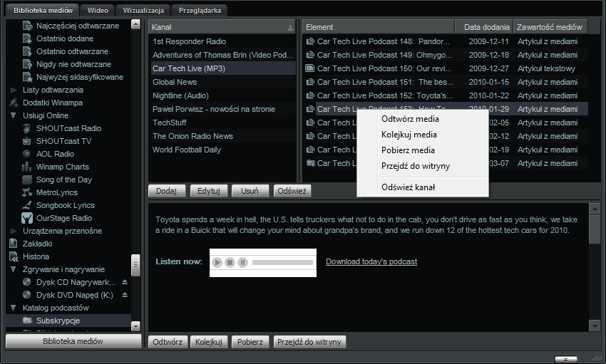Switch to the Wizualizacja tab
The height and width of the screenshot is (364, 606).
tap(143, 11)
